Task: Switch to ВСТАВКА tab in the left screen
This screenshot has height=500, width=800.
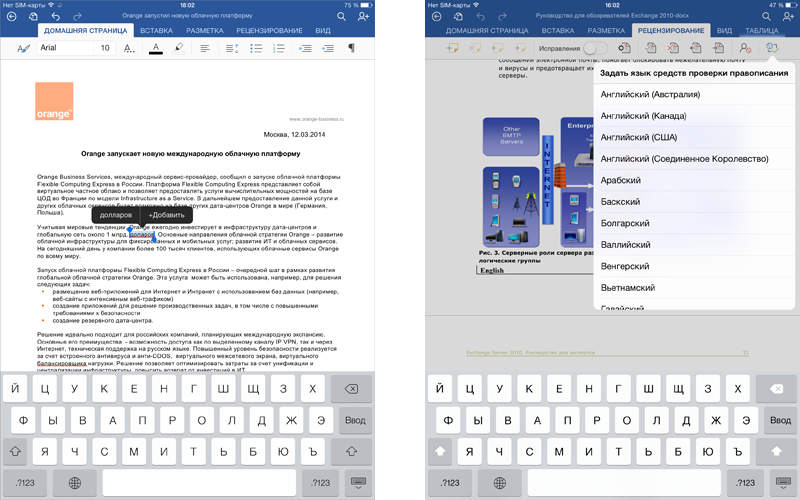Action: (156, 31)
